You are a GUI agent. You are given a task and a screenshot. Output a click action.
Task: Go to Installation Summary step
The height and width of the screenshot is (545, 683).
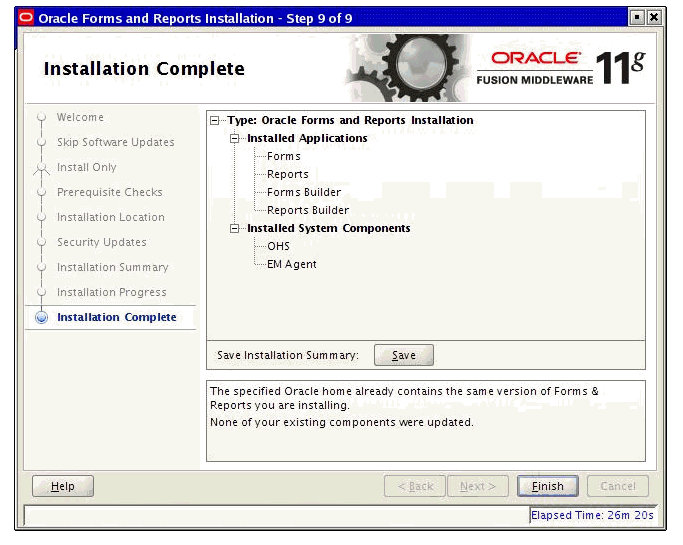pos(112,267)
